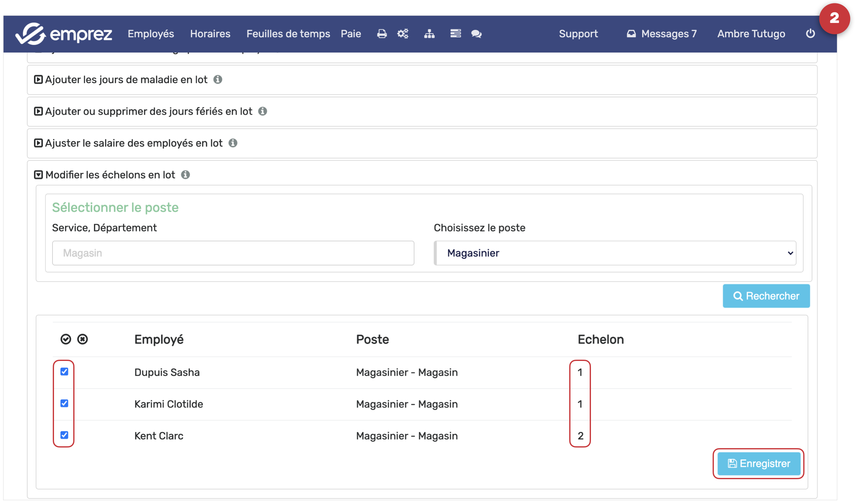Uncheck the Dupuis Sasha checkbox
856x504 pixels.
point(64,371)
